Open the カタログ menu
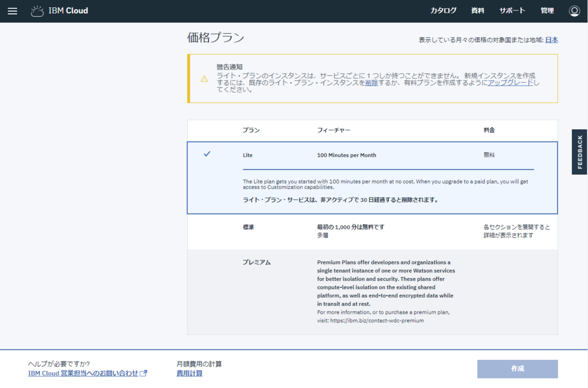This screenshot has width=588, height=388. (x=443, y=10)
